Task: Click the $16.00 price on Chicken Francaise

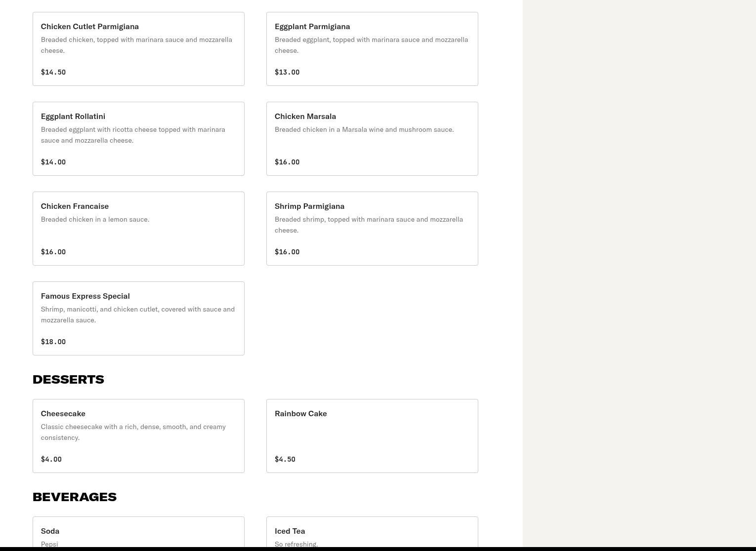Action: [x=53, y=252]
